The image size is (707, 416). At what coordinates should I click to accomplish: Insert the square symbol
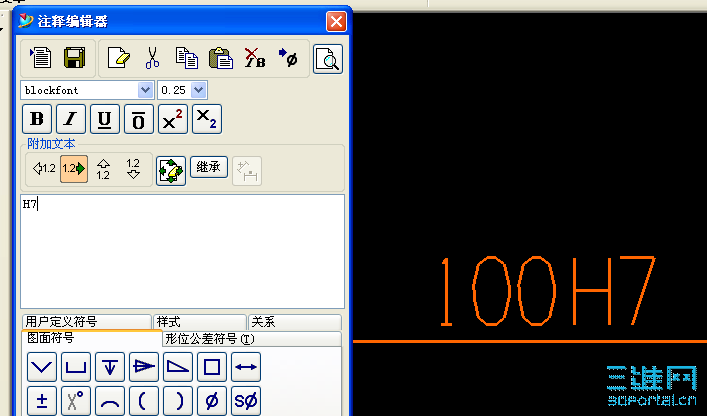tap(212, 367)
